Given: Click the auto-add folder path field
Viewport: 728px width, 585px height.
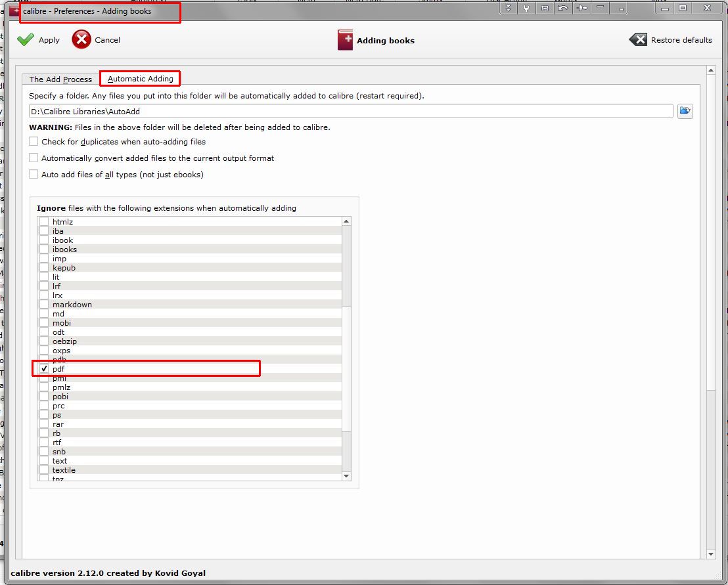Looking at the screenshot, I should coord(351,112).
